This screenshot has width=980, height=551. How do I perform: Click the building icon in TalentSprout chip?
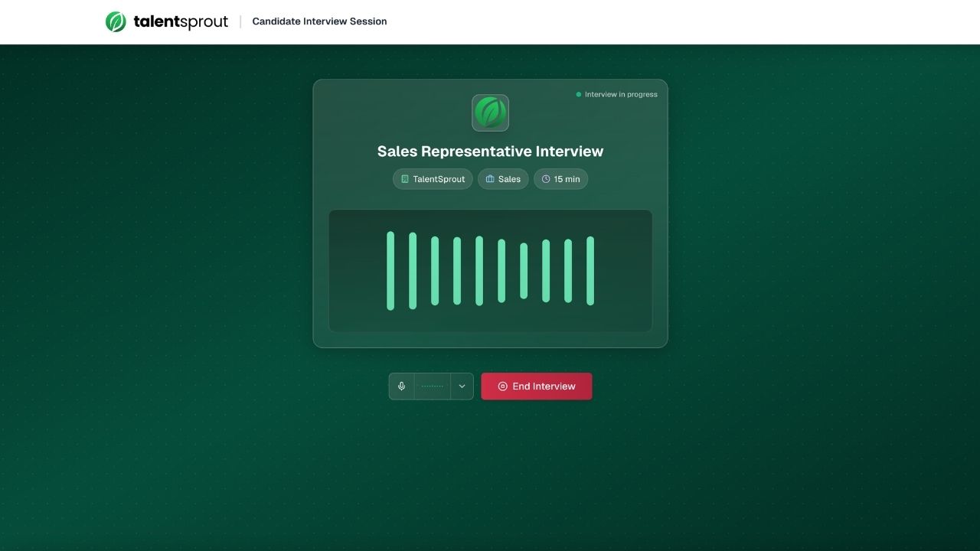[x=404, y=179]
